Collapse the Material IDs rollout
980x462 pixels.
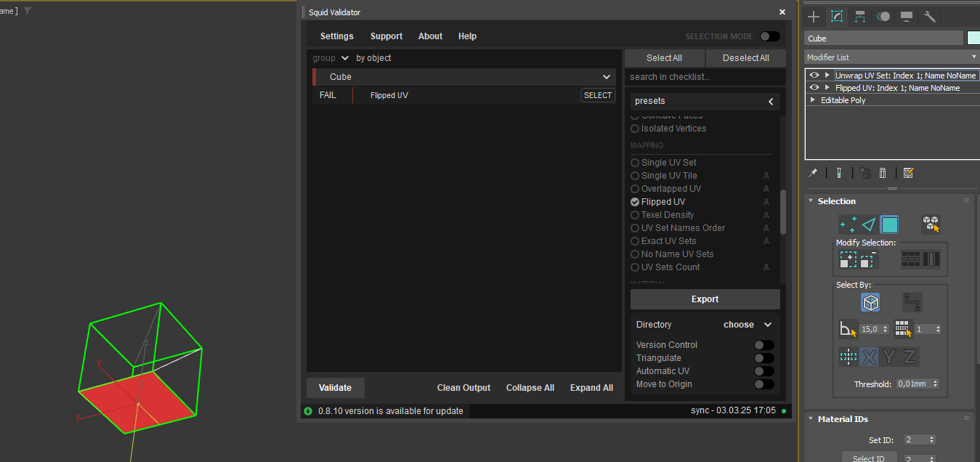click(811, 419)
